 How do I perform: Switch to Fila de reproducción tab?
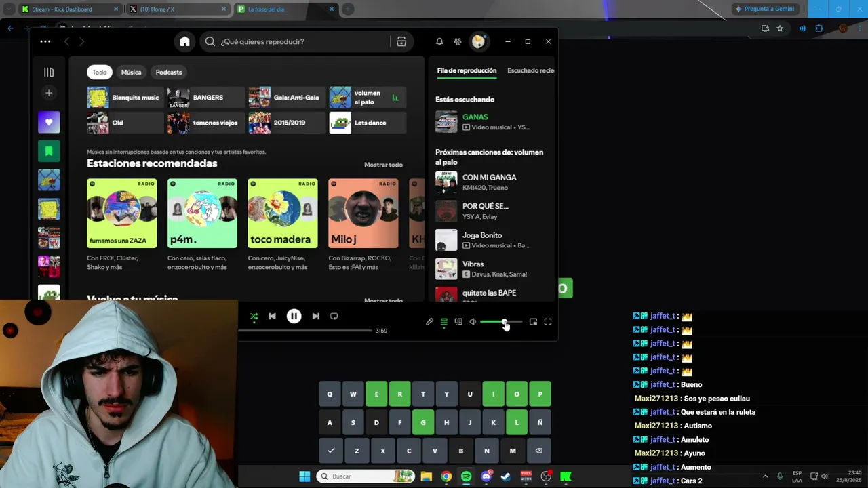467,70
